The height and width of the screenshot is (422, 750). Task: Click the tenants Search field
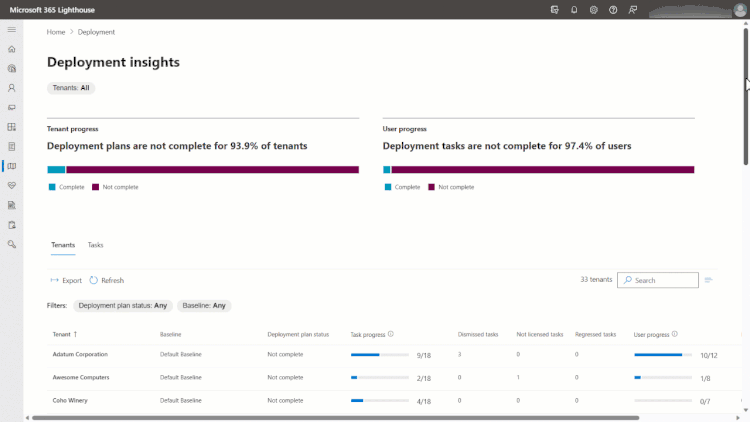(x=658, y=280)
